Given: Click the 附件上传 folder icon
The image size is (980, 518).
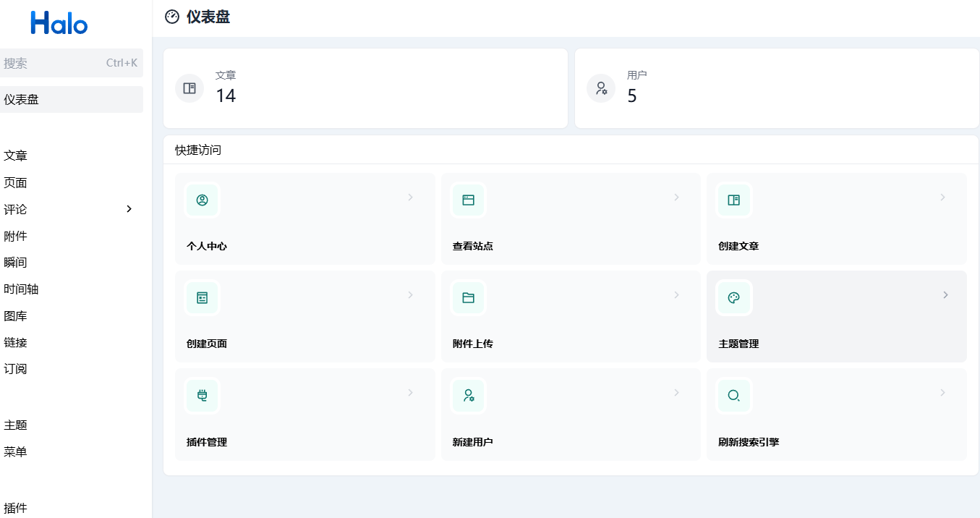Looking at the screenshot, I should pyautogui.click(x=469, y=297).
